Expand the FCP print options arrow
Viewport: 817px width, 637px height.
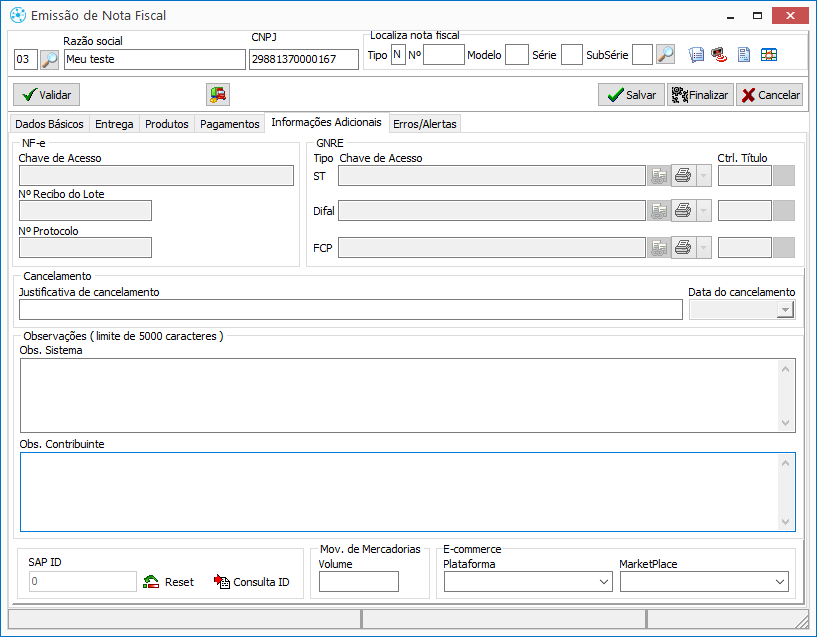[703, 248]
